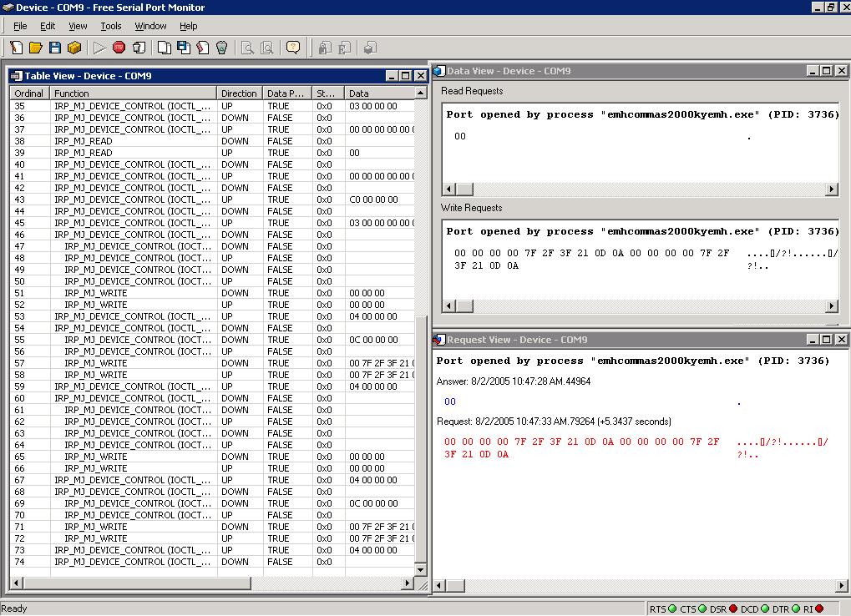Click the CTS status indicator light

coord(702,609)
